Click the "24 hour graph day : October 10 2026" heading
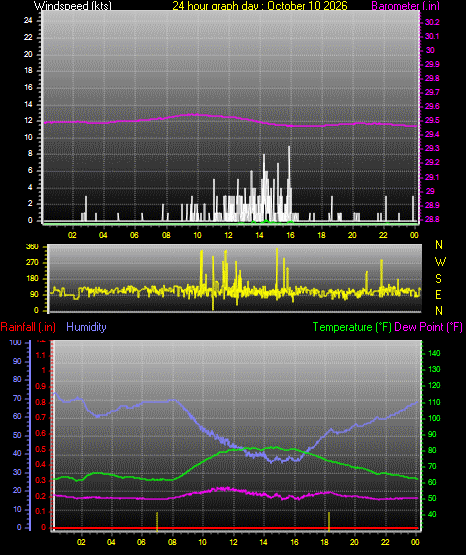466x555 pixels. (260, 6)
